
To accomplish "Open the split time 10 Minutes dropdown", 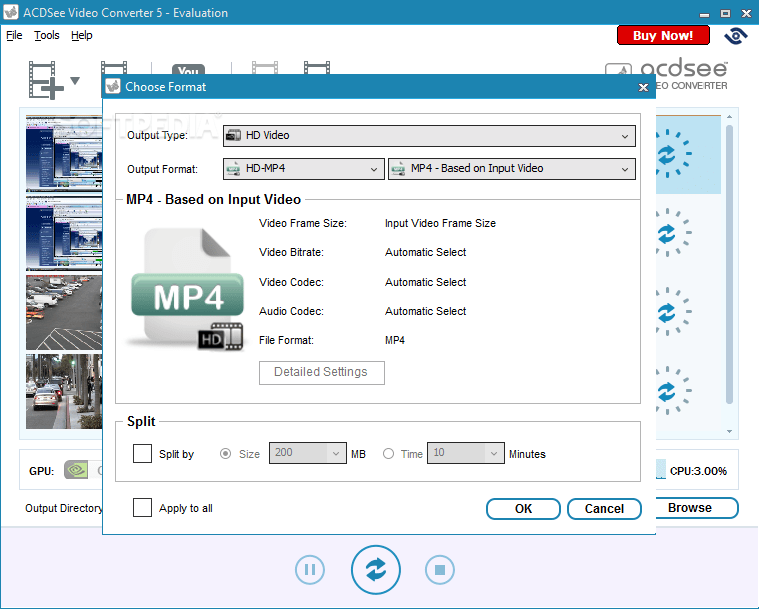I will coord(466,453).
